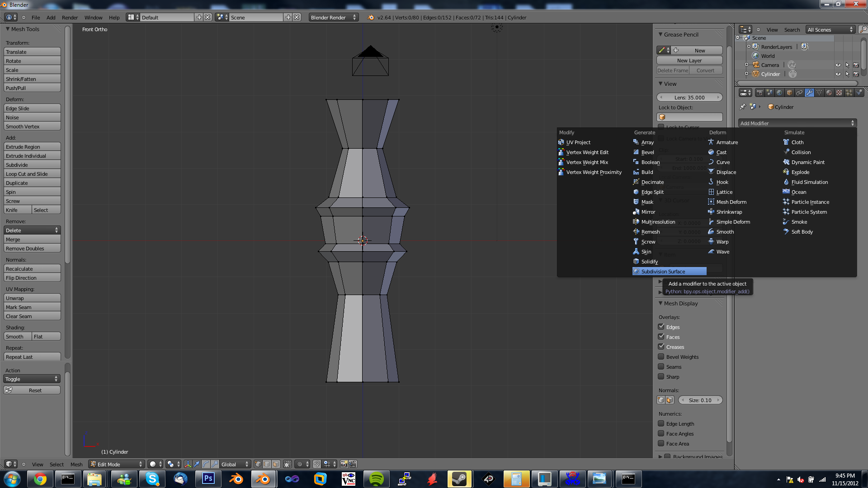Click OpenGL render animation clapper icon
Screen dimensions: 868x488
point(353,464)
